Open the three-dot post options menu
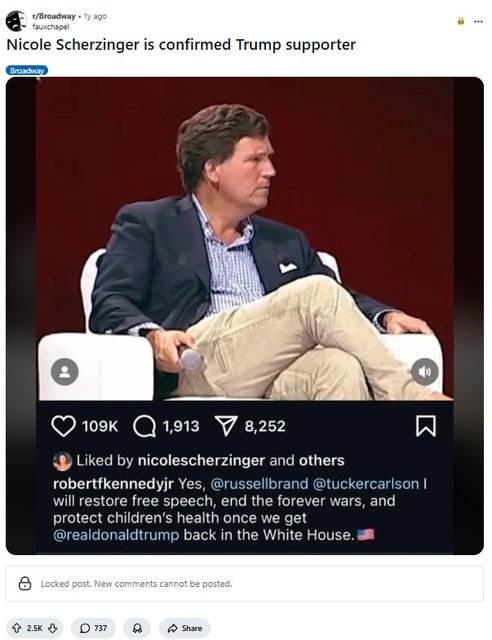 [478, 21]
